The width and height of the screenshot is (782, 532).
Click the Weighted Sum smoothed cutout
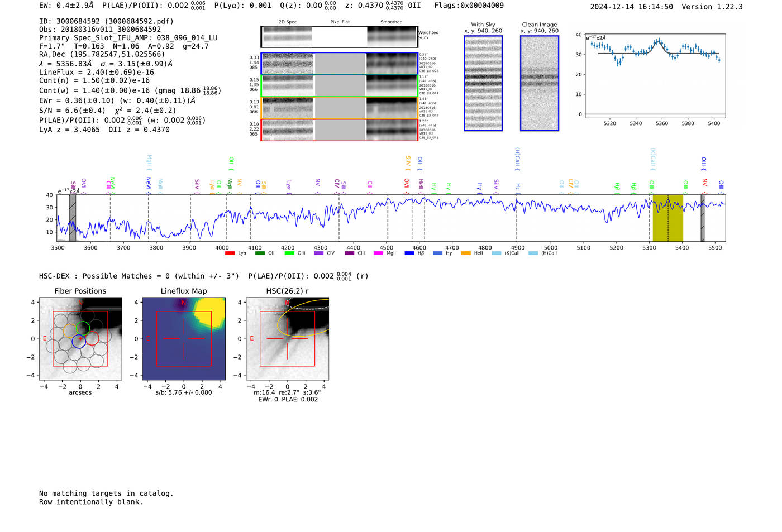tap(392, 37)
